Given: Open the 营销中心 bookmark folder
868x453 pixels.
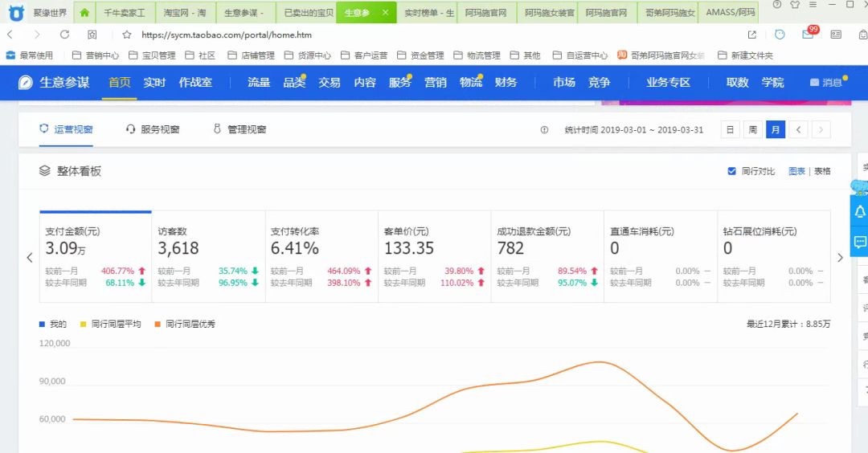Looking at the screenshot, I should pos(95,55).
